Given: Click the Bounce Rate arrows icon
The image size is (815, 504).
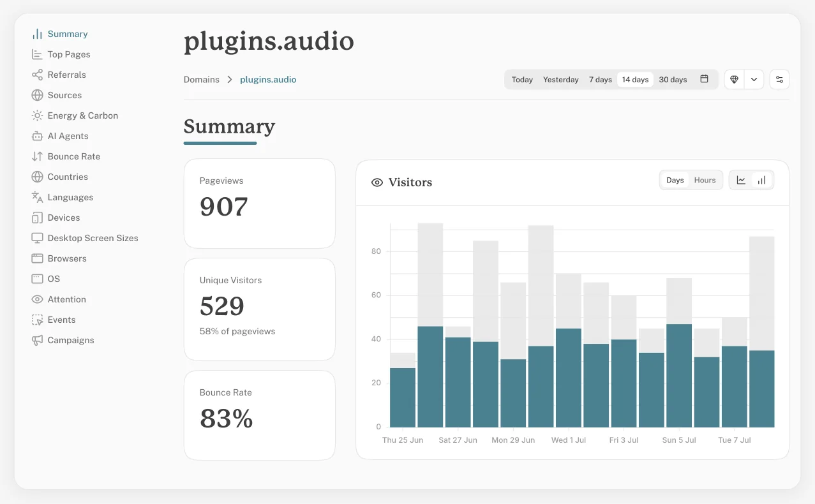Looking at the screenshot, I should pyautogui.click(x=37, y=156).
